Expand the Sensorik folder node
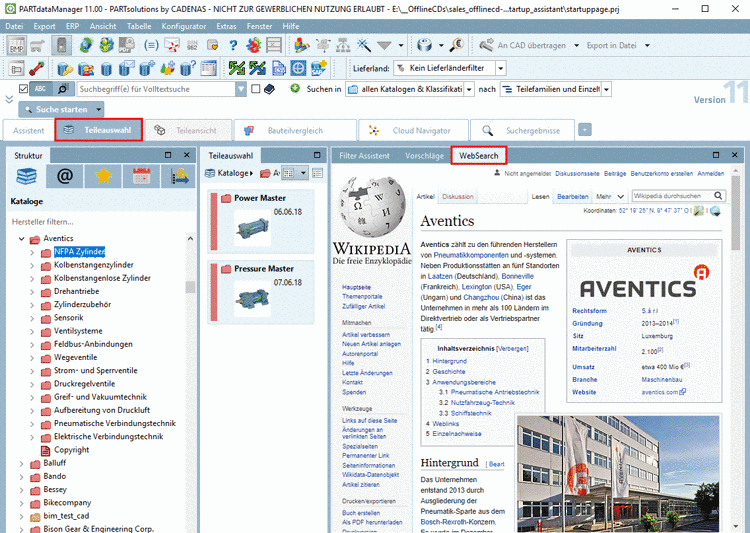This screenshot has height=533, width=750. (x=32, y=317)
